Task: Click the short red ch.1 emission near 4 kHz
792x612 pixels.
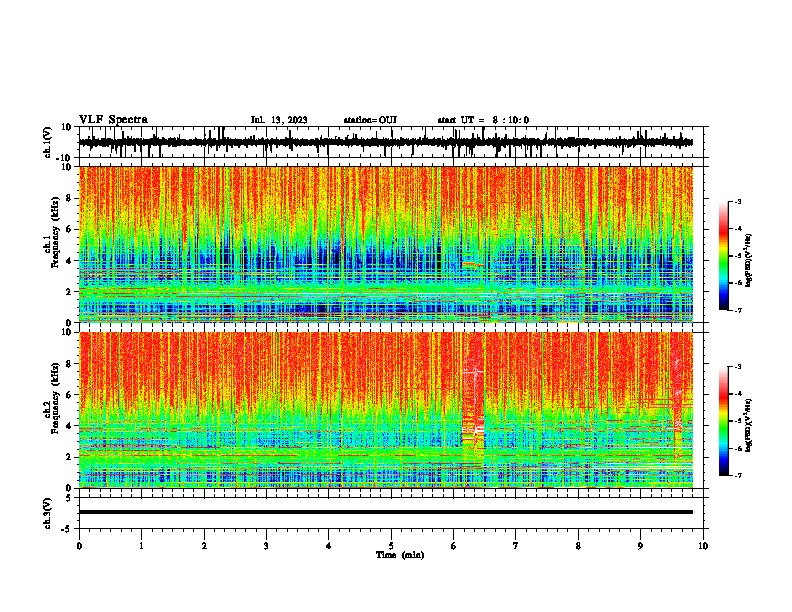Action: (472, 264)
